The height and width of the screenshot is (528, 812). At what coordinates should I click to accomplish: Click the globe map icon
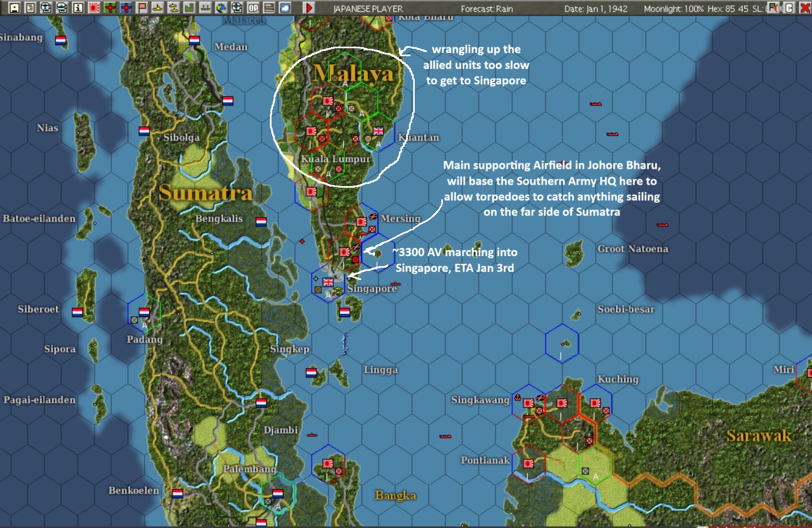click(x=221, y=7)
